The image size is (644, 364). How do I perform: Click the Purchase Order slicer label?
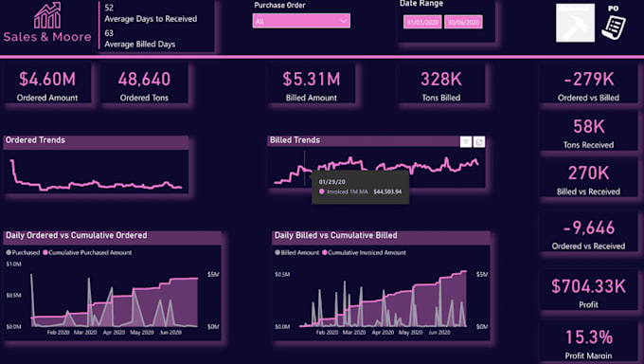pyautogui.click(x=279, y=6)
